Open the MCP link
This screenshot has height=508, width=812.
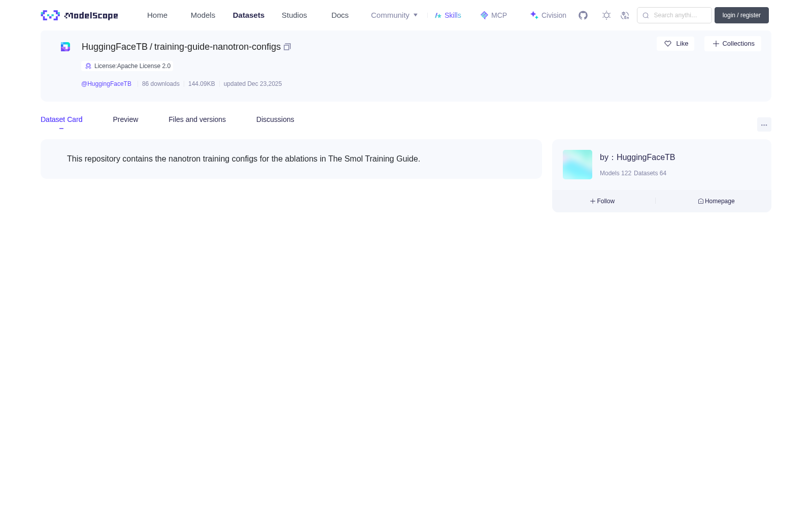point(493,15)
